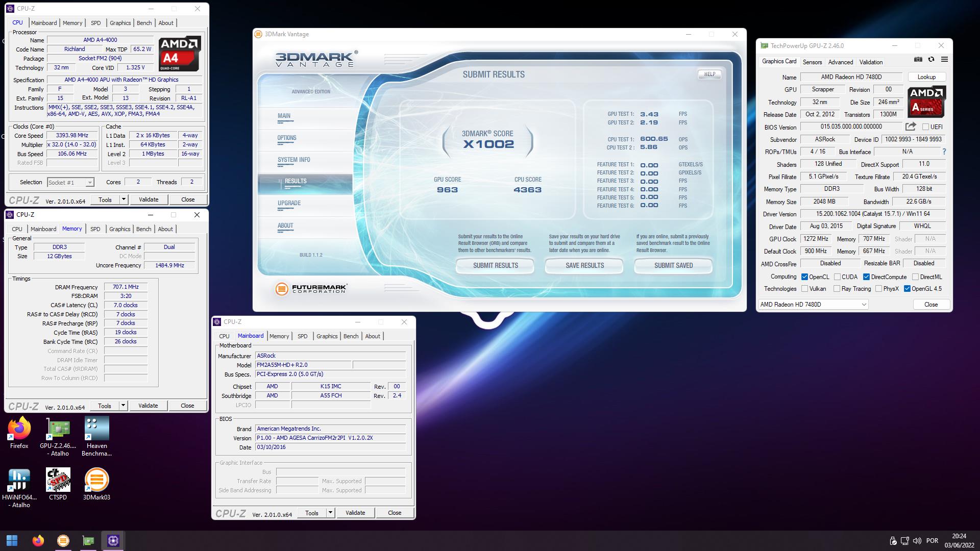The width and height of the screenshot is (980, 551).
Task: Toggle the DirectCompute checkbox
Action: click(x=866, y=277)
